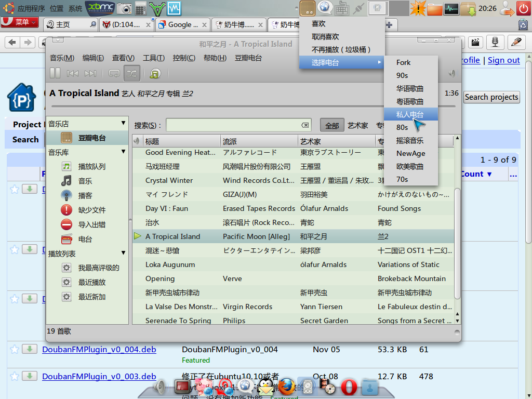Toggle shuffle playback mode
The width and height of the screenshot is (532, 399).
click(x=132, y=74)
